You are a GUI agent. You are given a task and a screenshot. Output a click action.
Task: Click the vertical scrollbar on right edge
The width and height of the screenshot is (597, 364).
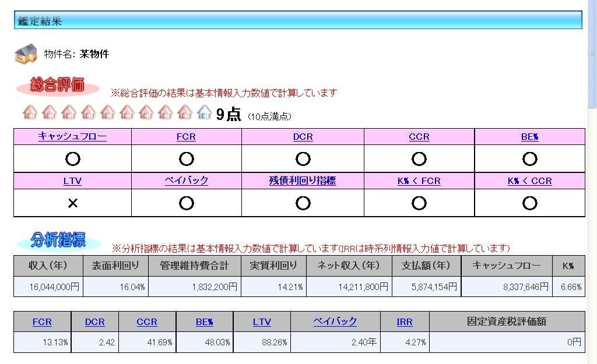point(592,175)
